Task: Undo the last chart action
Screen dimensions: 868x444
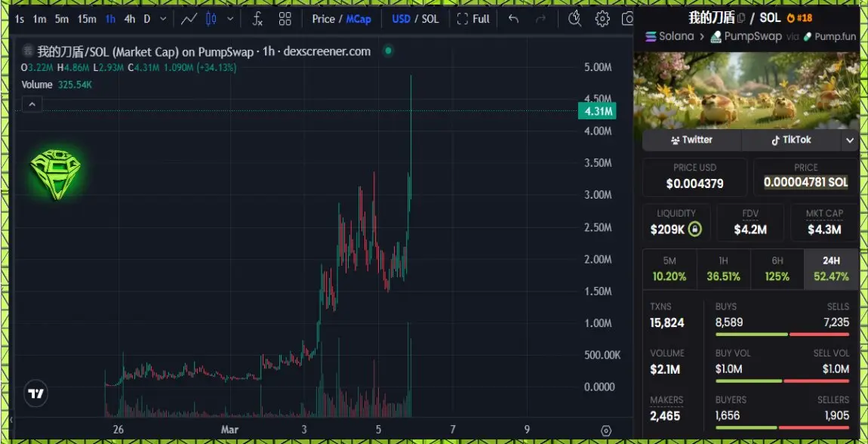Action: tap(514, 19)
